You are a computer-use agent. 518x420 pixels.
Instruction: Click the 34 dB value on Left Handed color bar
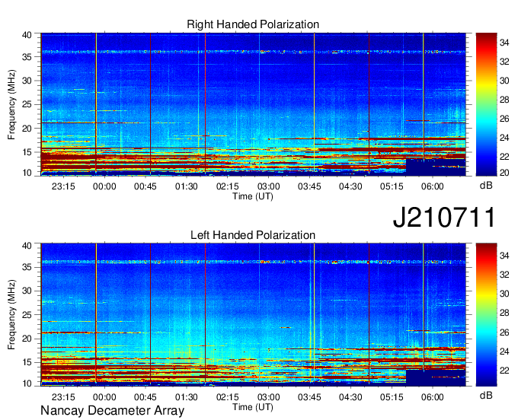pos(504,256)
